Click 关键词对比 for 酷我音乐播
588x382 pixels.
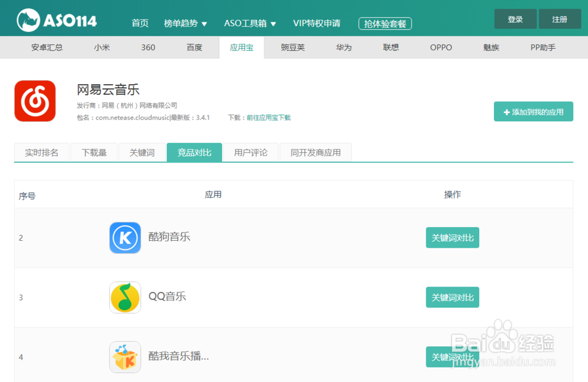[x=452, y=357]
